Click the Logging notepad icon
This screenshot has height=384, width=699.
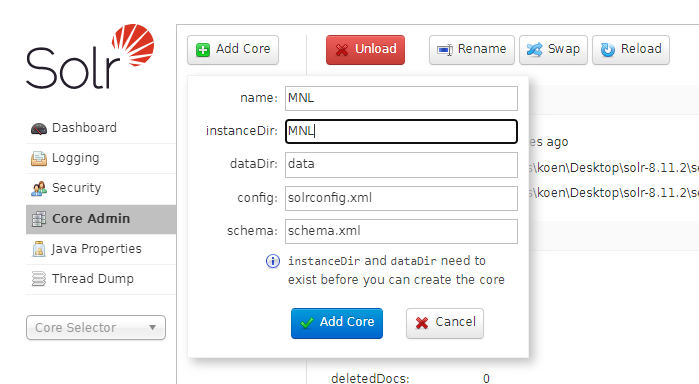pyautogui.click(x=39, y=158)
